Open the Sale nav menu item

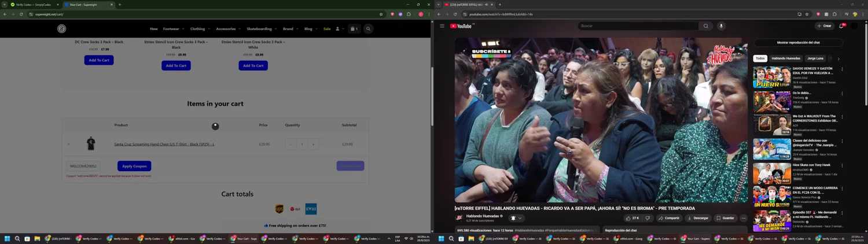click(327, 29)
